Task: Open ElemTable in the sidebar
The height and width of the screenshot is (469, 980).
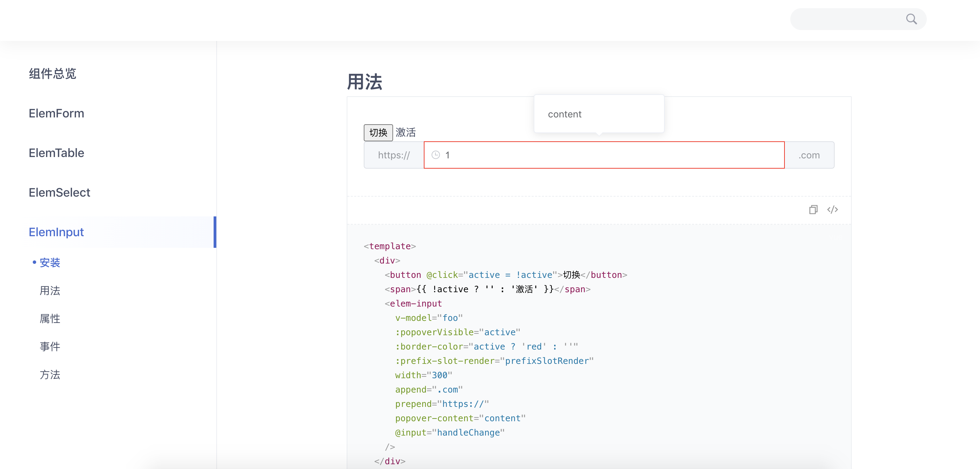Action: 56,153
